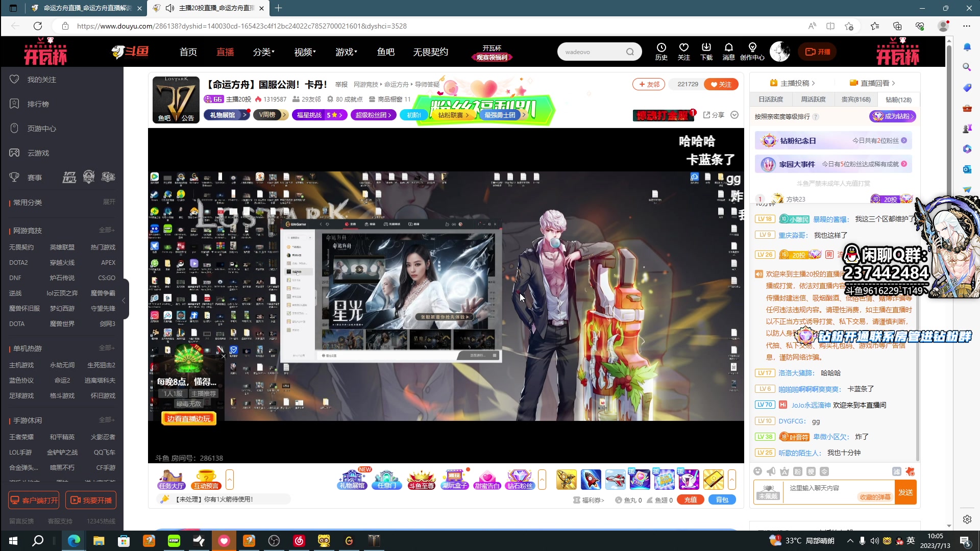Click the 粉 fan badge icon in chat toolbar

798,471
